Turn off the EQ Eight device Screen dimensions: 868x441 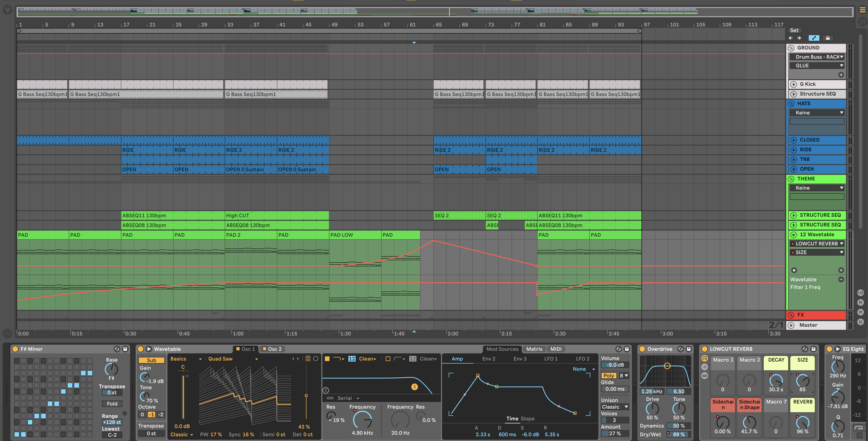(829, 349)
